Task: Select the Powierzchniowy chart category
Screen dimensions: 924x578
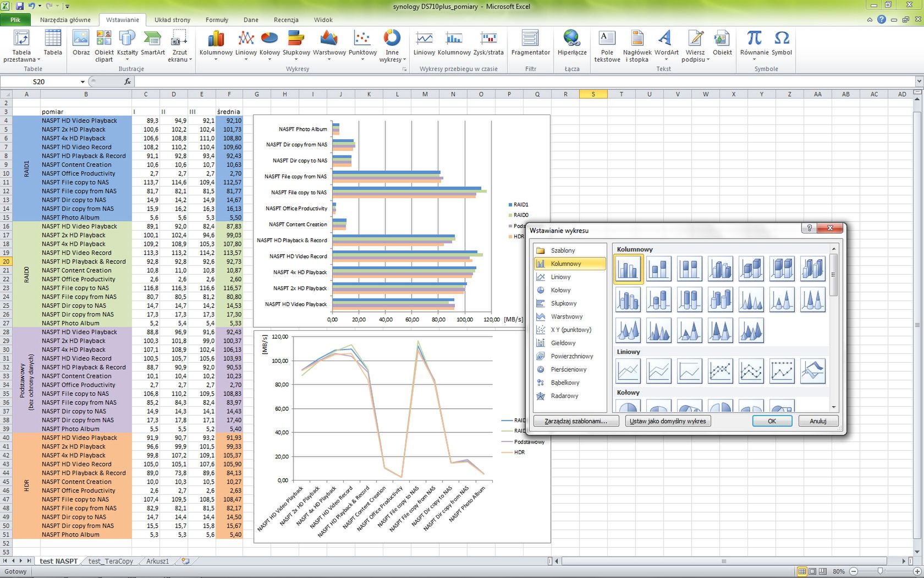Action: [x=570, y=356]
